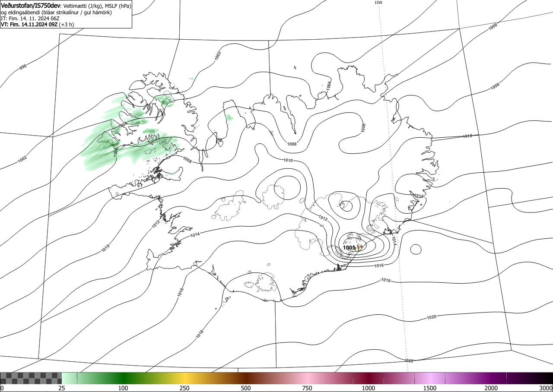553x392 pixels.
Task: Pick the dark green color at scale value 100
Action: pos(124,378)
